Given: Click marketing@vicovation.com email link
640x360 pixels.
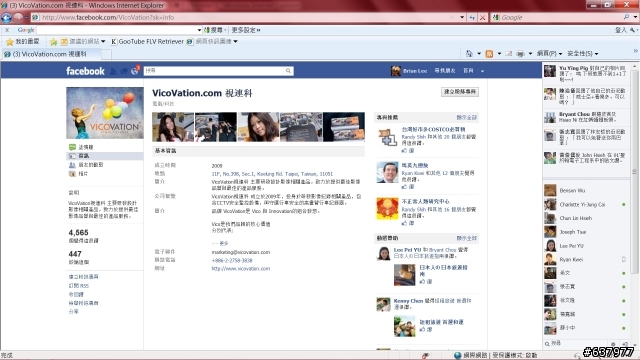Looking at the screenshot, I should click(x=241, y=252).
